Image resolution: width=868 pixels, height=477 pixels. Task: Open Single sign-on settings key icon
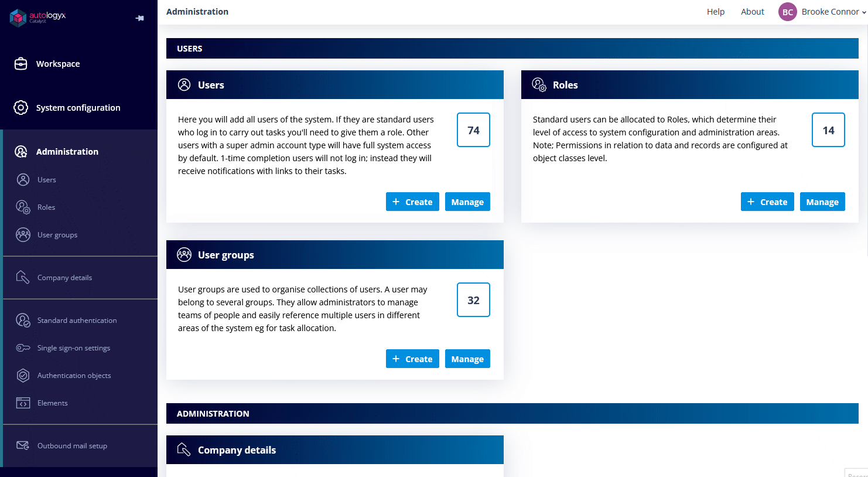(23, 348)
